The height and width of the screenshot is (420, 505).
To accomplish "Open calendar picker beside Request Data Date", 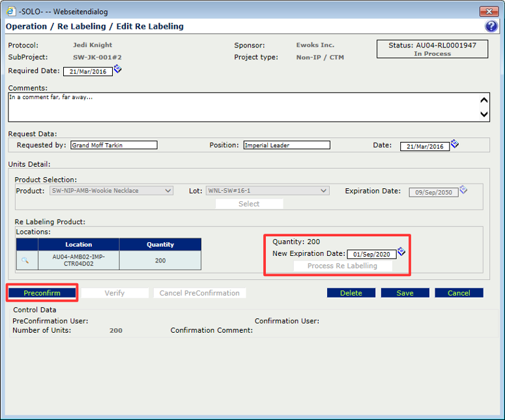I will (455, 143).
